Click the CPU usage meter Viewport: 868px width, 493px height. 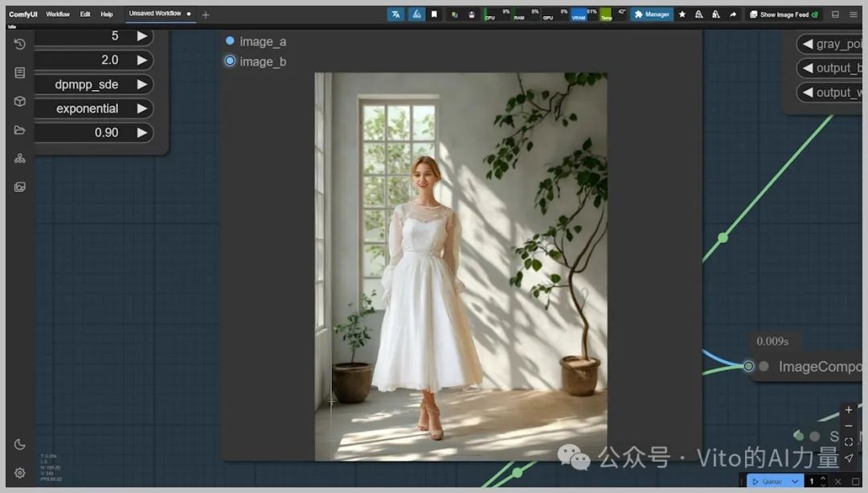(497, 14)
